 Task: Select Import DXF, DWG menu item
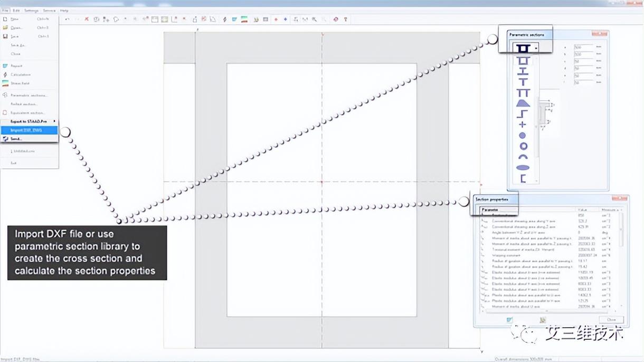click(x=29, y=130)
